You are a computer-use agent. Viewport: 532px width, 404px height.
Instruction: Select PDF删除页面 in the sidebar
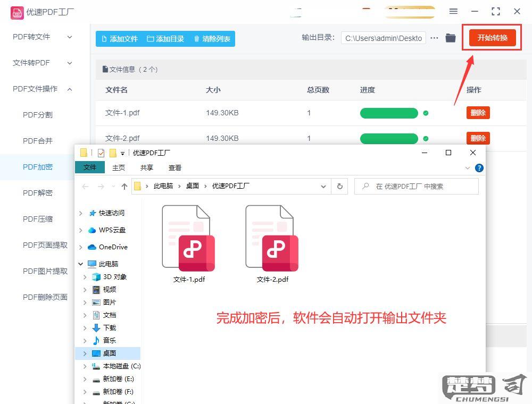coord(45,297)
